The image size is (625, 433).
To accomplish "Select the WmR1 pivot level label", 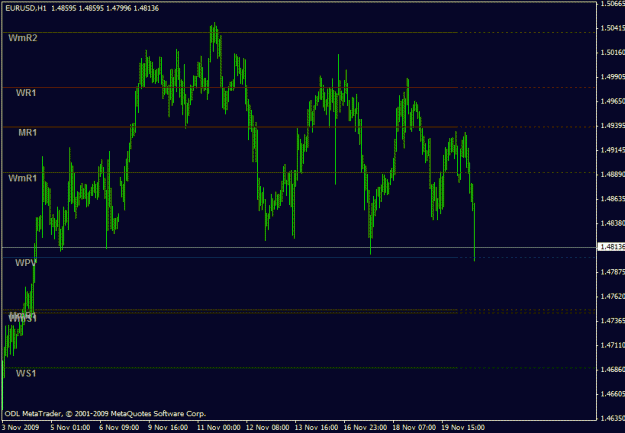I will pyautogui.click(x=23, y=178).
